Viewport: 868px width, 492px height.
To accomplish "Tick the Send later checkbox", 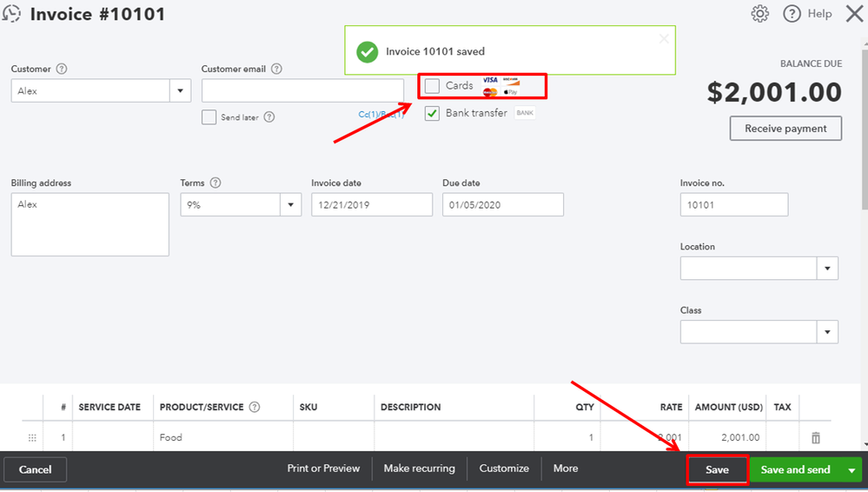I will pyautogui.click(x=209, y=116).
